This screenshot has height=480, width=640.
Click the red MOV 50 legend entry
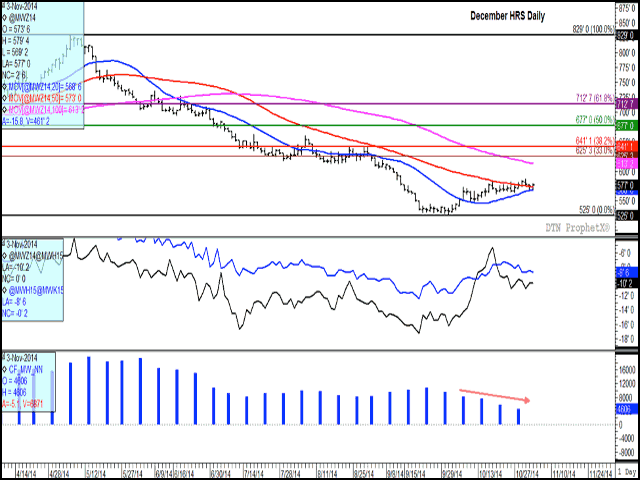(44, 97)
